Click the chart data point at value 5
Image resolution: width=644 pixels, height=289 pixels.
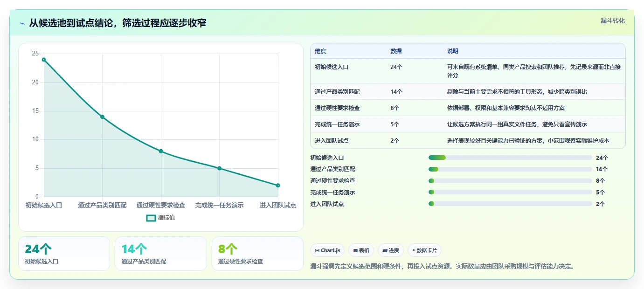click(x=219, y=168)
